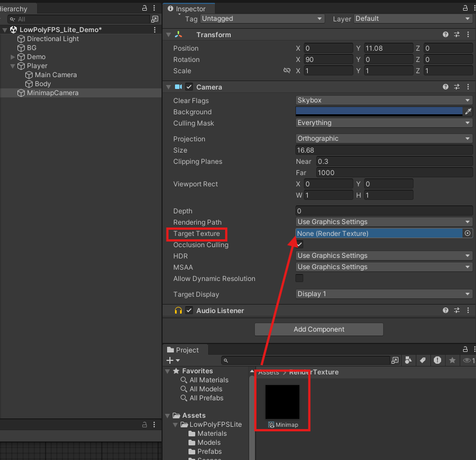Expand the Demo object in Hierarchy
This screenshot has width=476, height=460.
click(x=12, y=57)
